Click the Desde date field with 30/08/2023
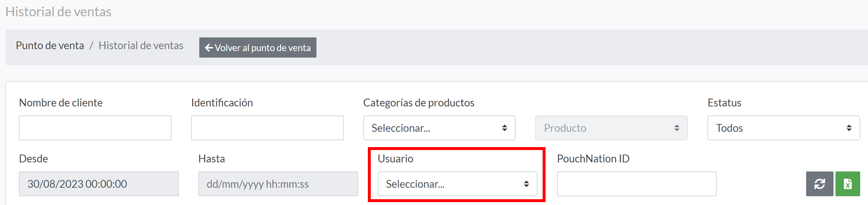 99,184
